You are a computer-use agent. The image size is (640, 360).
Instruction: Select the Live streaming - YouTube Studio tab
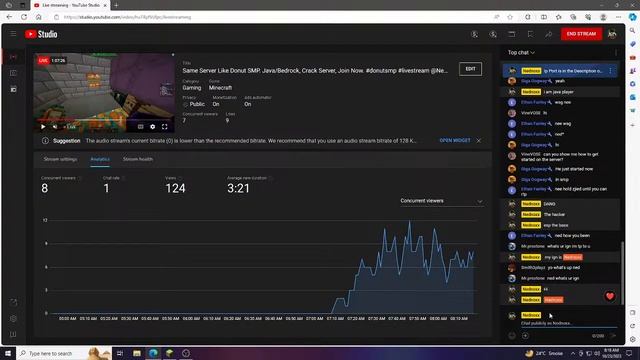pos(71,5)
